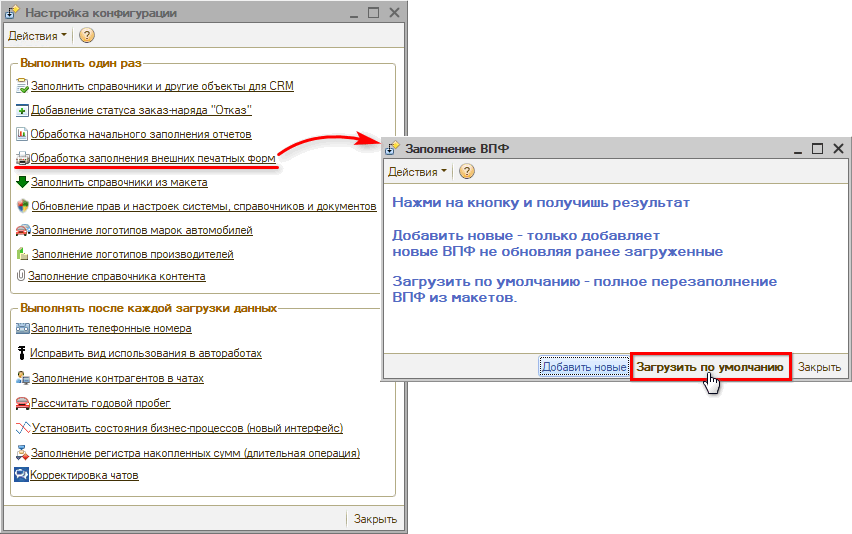852x534 pixels.
Task: Open link Заполнить справочники и другие объекты для CRM
Action: (x=162, y=87)
